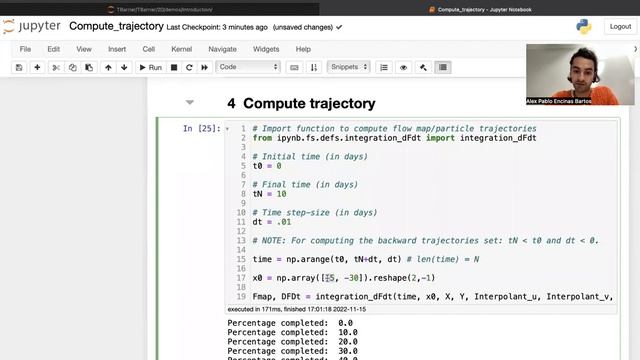Click the x0 = np.array code line

[344, 278]
